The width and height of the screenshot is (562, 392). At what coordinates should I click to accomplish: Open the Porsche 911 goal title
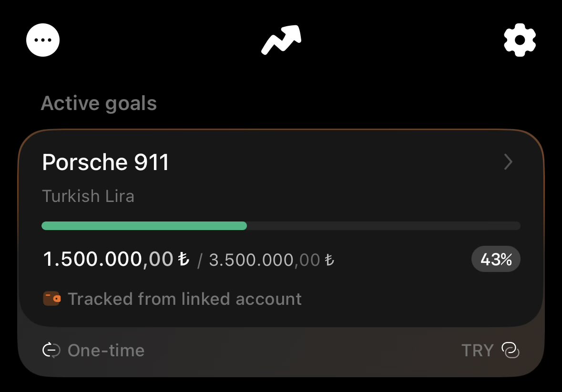[x=105, y=162]
